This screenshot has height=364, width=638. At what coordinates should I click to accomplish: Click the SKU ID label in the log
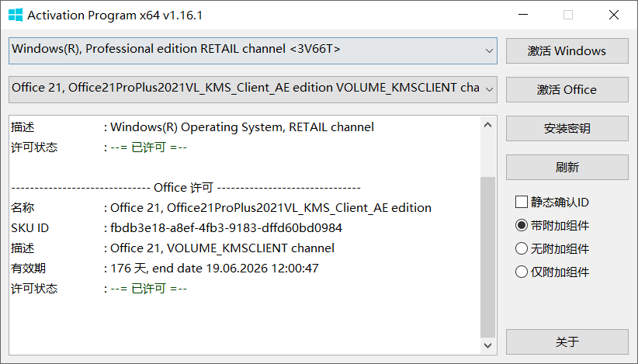pos(29,227)
